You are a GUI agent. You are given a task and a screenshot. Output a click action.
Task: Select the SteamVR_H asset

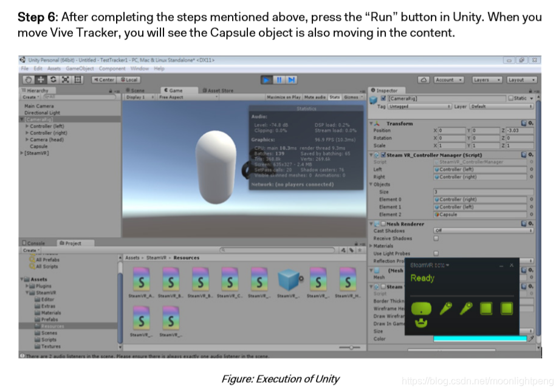(348, 283)
